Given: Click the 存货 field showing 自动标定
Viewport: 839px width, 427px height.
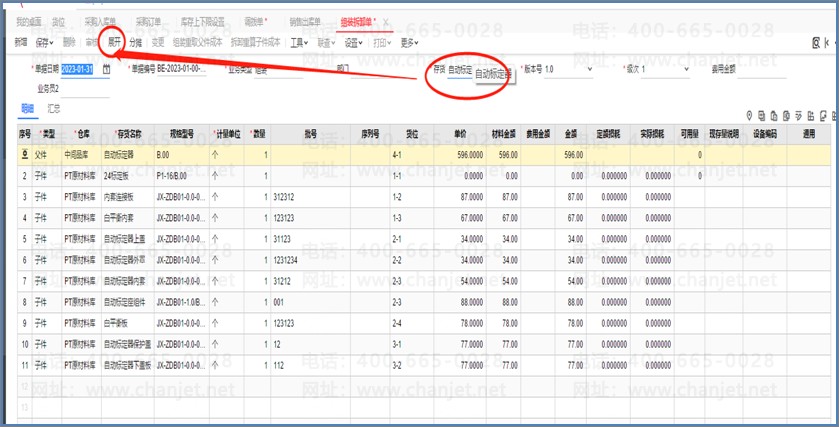Looking at the screenshot, I should point(460,70).
